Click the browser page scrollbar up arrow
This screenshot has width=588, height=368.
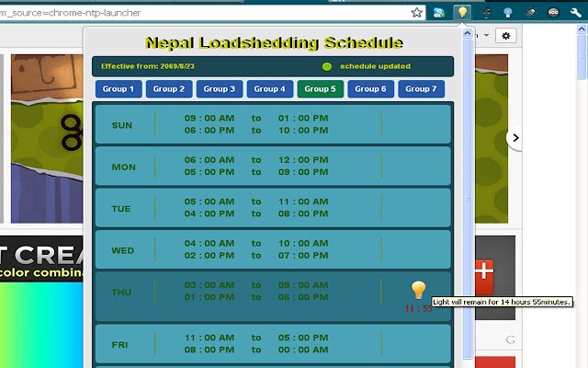pyautogui.click(x=582, y=29)
